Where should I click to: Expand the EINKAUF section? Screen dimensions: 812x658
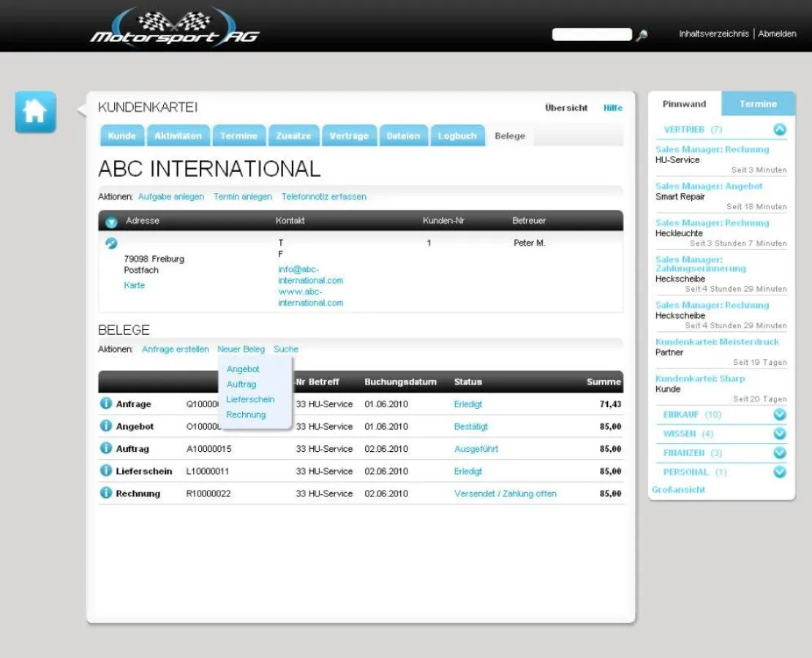780,415
